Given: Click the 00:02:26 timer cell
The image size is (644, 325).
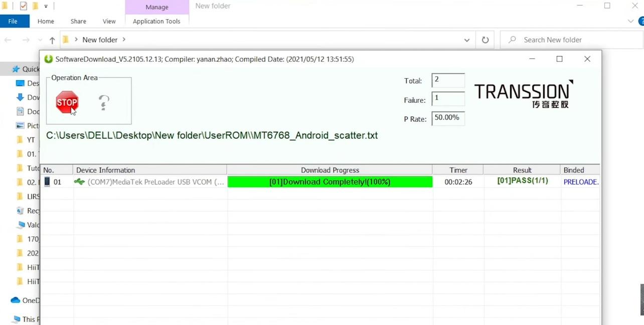Looking at the screenshot, I should 458,182.
